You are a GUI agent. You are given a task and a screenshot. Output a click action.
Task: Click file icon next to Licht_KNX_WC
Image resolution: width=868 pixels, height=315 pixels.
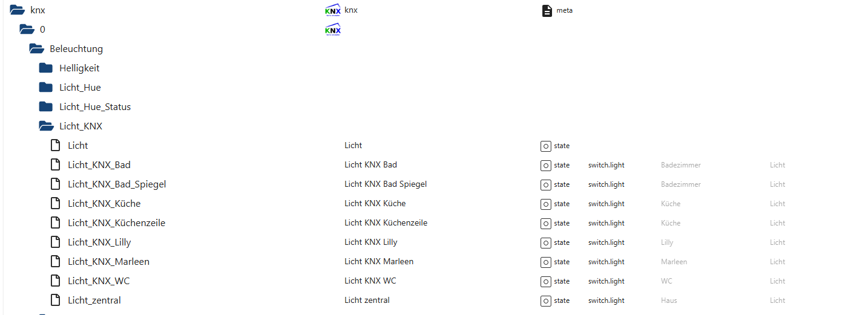click(x=55, y=281)
